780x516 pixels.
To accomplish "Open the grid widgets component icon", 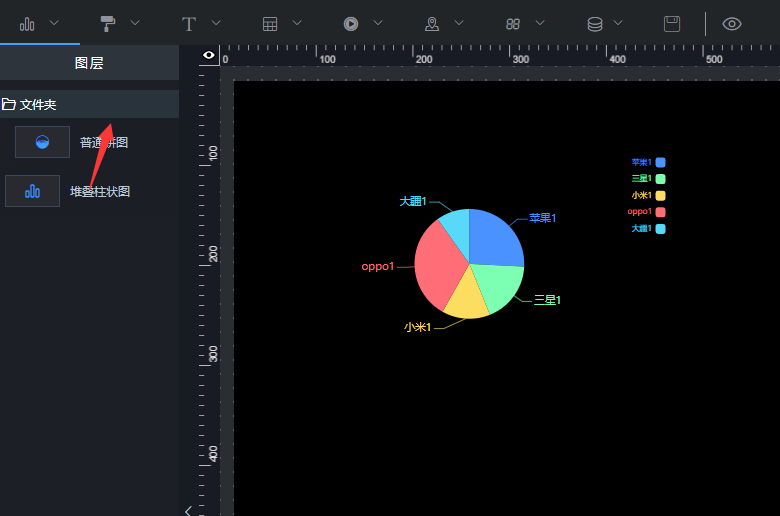I will [513, 24].
